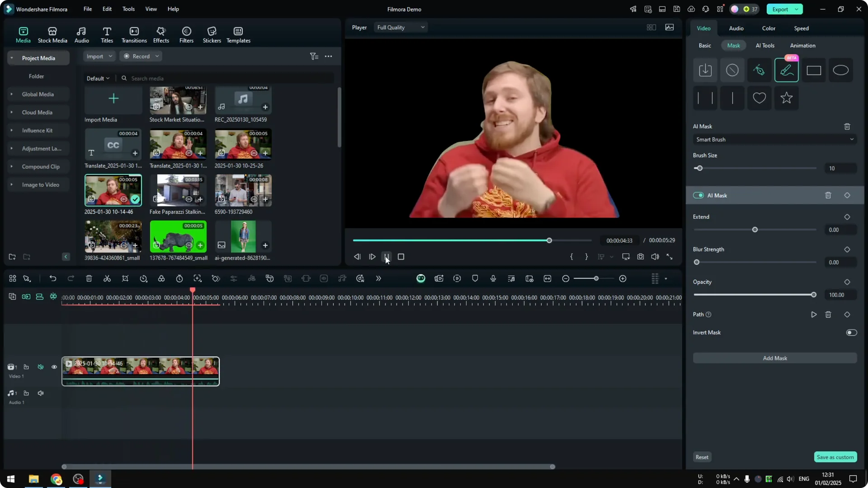
Task: Open the Effects panel
Action: point(161,34)
